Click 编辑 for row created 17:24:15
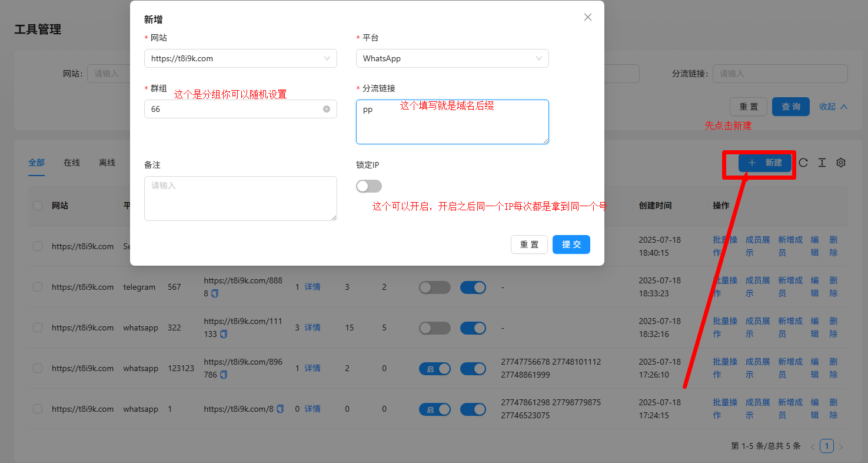 point(814,409)
